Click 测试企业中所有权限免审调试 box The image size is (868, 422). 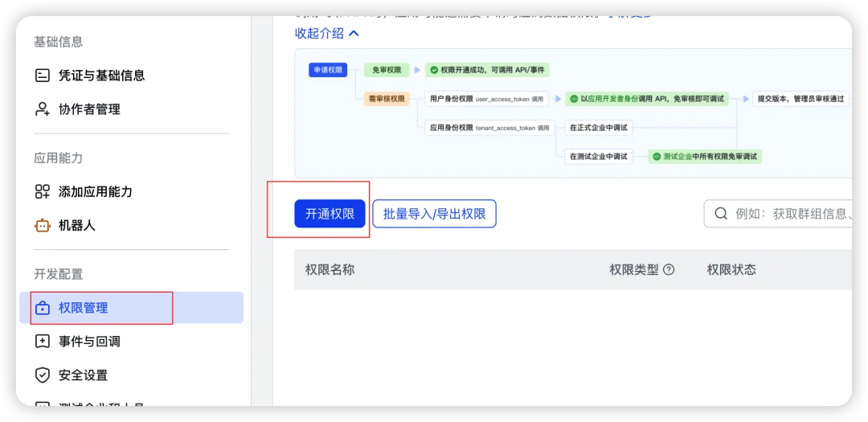pyautogui.click(x=705, y=157)
